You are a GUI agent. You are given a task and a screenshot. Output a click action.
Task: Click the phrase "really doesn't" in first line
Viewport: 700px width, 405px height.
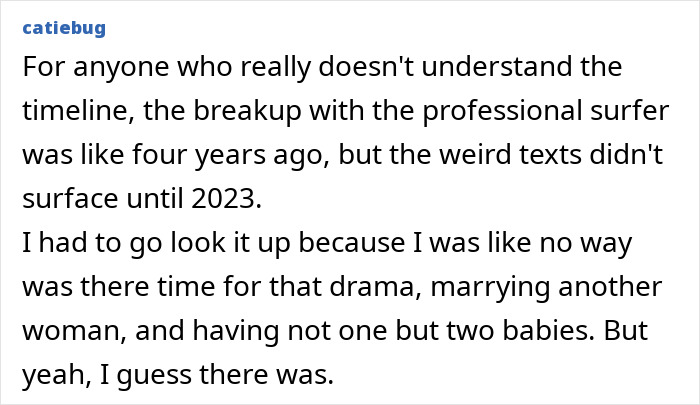pos(297,69)
